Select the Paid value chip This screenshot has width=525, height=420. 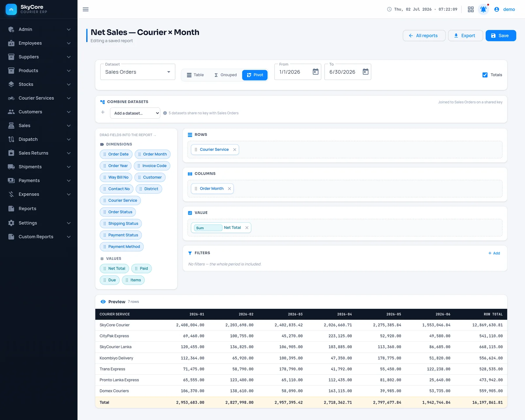[x=141, y=269]
